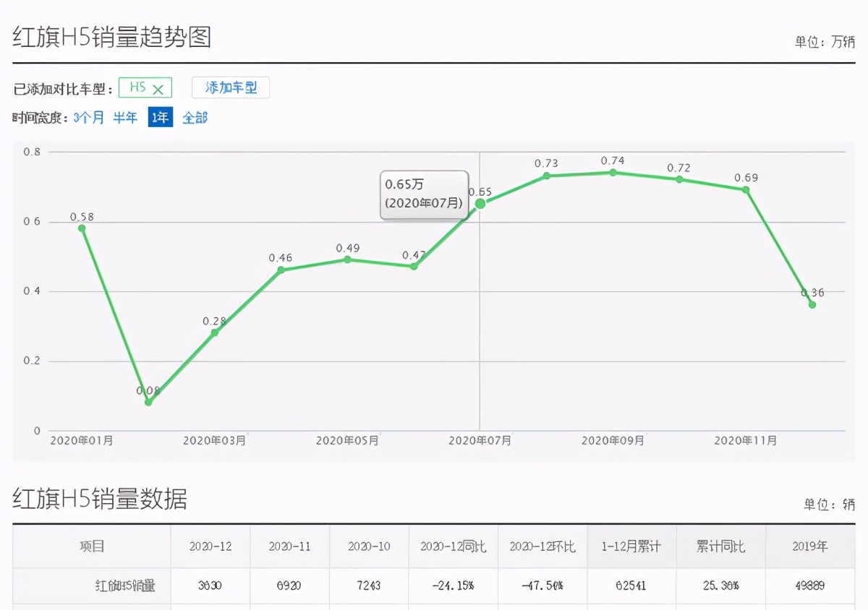Viewport: 868px width, 610px height.
Task: Click the 2020-12同比 column header
Action: coord(454,546)
